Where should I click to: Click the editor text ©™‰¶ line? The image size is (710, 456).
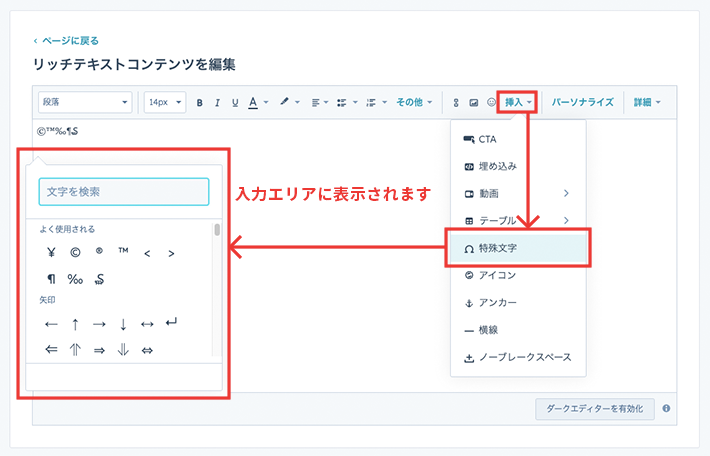(x=58, y=131)
